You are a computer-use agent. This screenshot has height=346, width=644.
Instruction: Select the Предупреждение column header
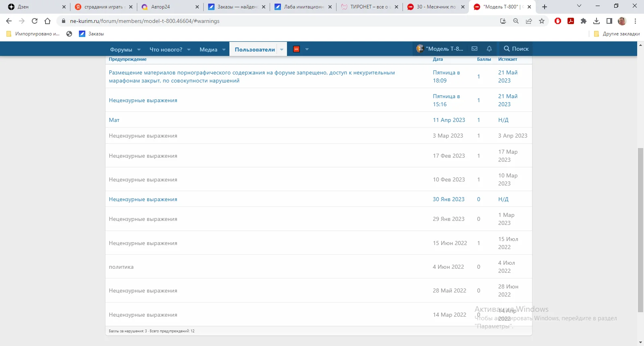pos(128,59)
